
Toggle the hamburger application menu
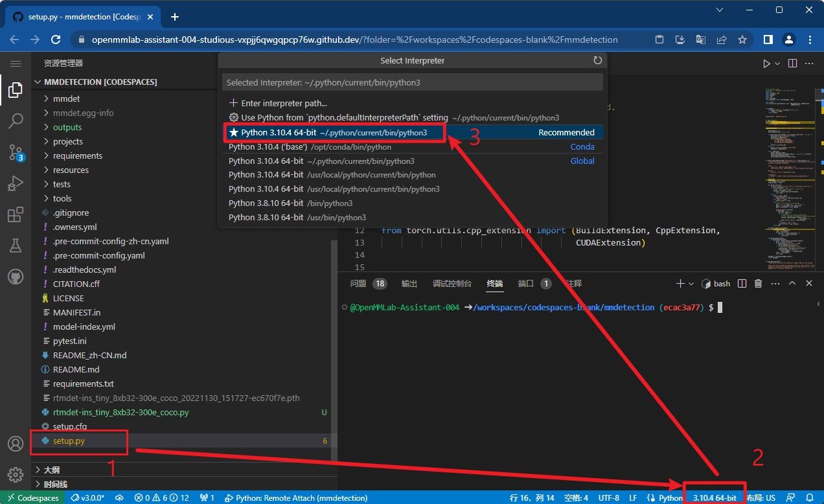click(16, 63)
